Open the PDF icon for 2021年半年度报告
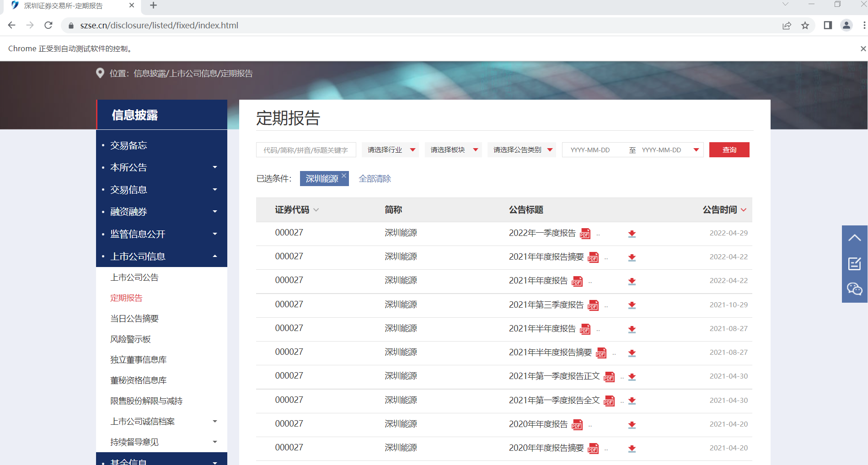This screenshot has height=465, width=868. point(585,329)
